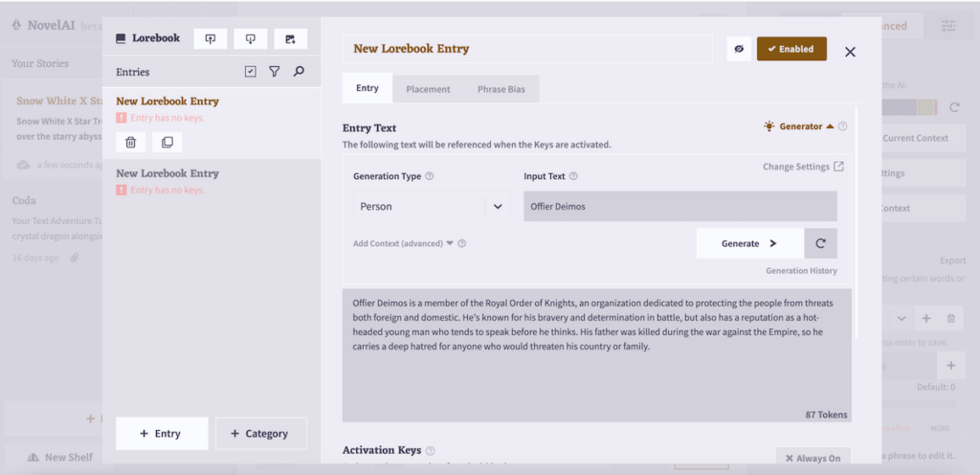
Task: Click the background trash icon
Action: pos(951,318)
